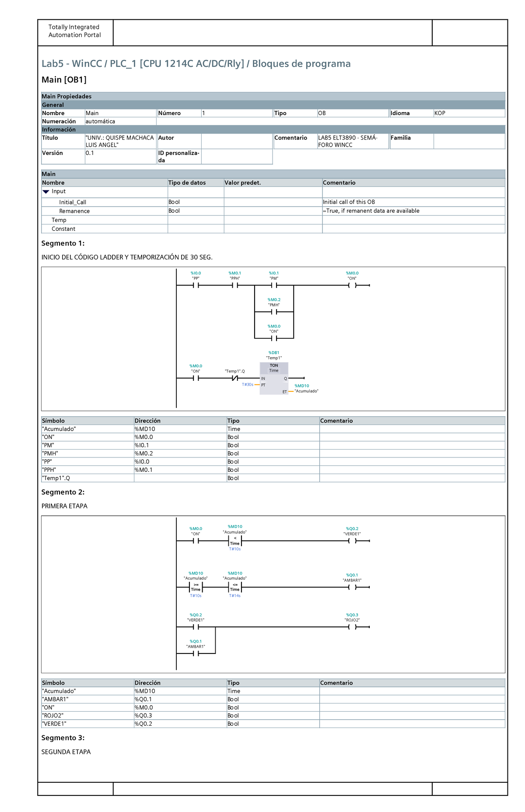Select the PM contact %I0.1 in Segmento 1
Viewport: 525px width, 812px height.
[274, 285]
